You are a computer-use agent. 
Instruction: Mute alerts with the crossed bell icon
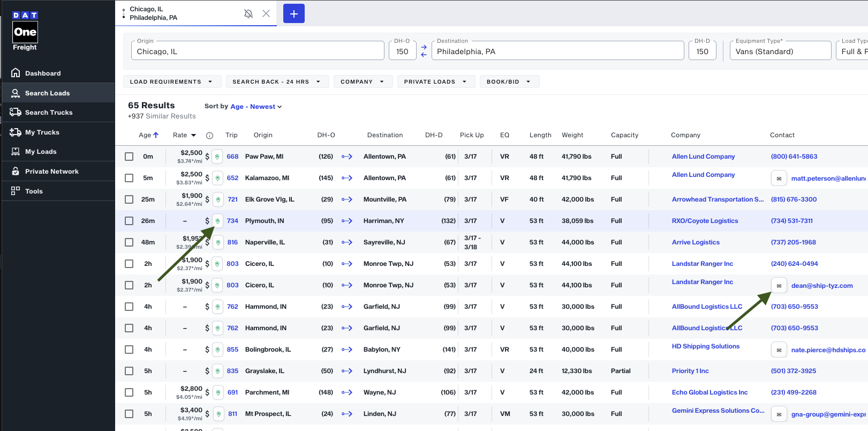[x=248, y=13]
